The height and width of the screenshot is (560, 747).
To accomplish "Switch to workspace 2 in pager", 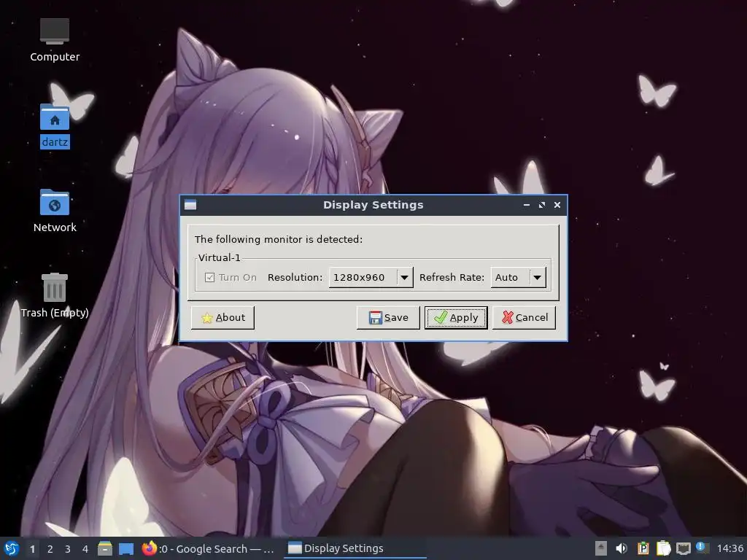I will click(50, 549).
